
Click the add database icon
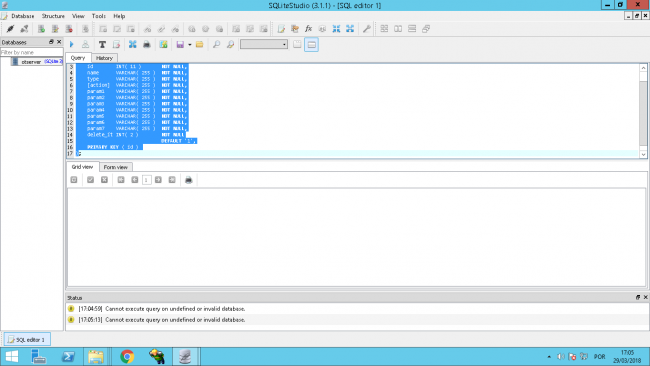[x=41, y=29]
